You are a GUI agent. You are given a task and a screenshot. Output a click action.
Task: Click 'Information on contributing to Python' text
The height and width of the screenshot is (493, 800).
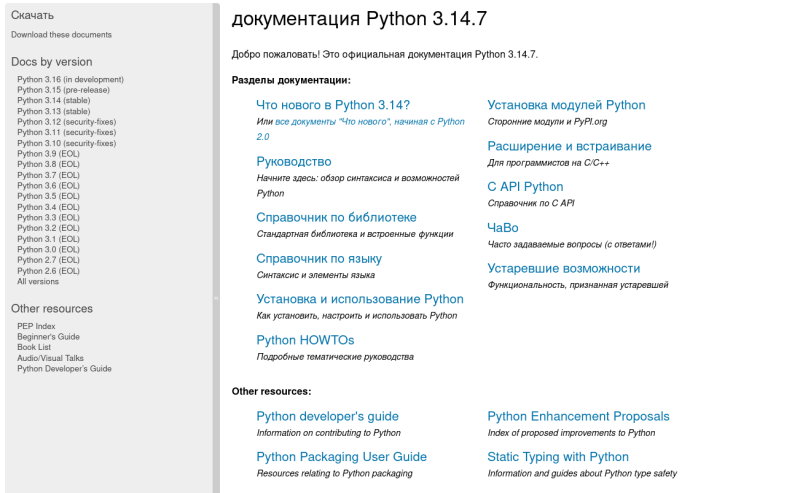tap(329, 433)
